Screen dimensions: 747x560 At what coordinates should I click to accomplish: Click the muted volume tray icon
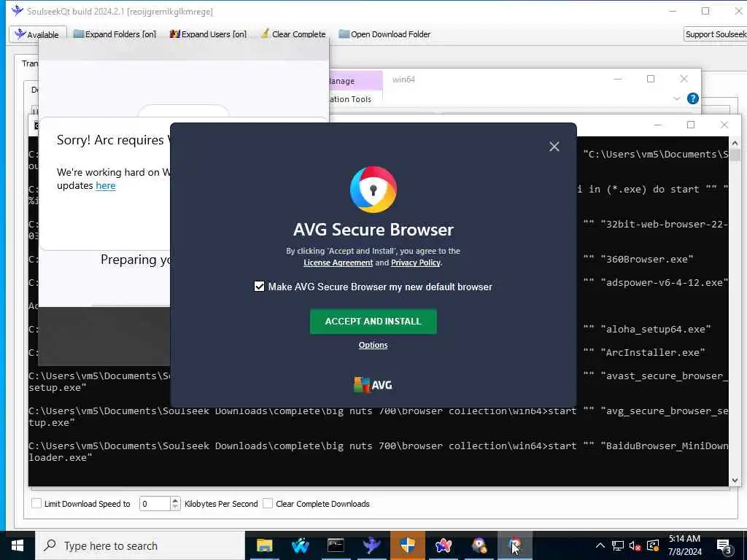coord(635,545)
